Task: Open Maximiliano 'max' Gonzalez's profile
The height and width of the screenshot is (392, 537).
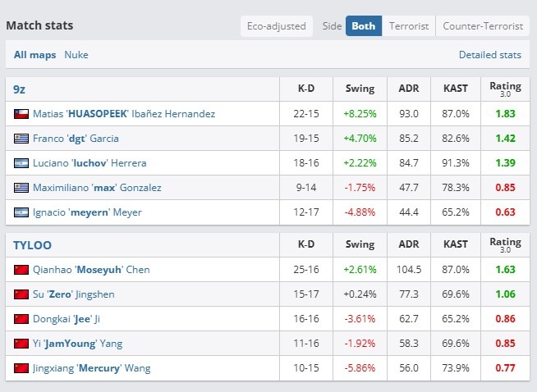Action: pos(97,188)
